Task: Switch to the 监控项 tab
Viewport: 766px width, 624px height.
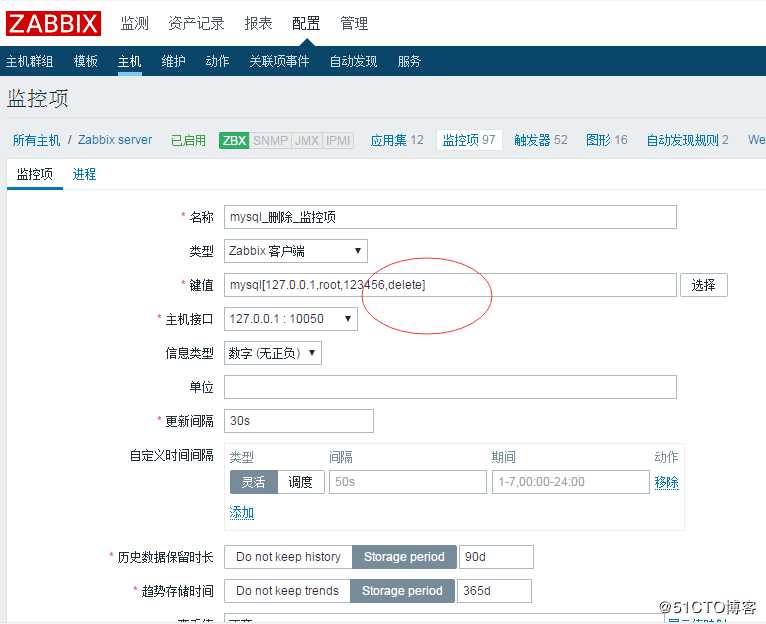Action: 35,174
